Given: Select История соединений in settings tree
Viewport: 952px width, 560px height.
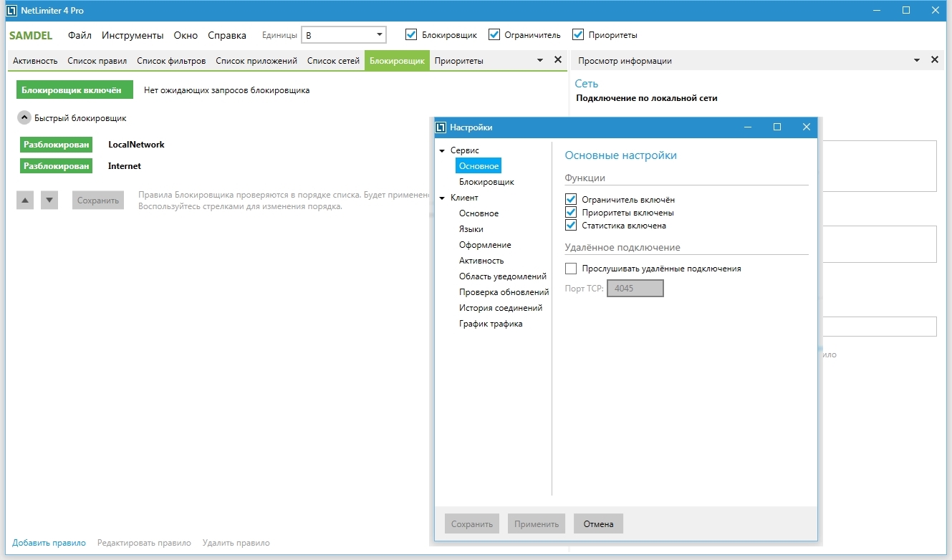Looking at the screenshot, I should click(501, 308).
